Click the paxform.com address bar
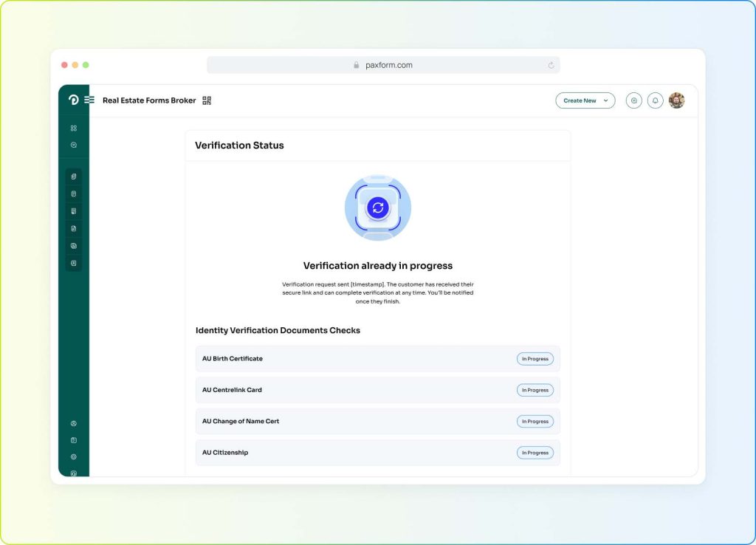 [x=382, y=65]
